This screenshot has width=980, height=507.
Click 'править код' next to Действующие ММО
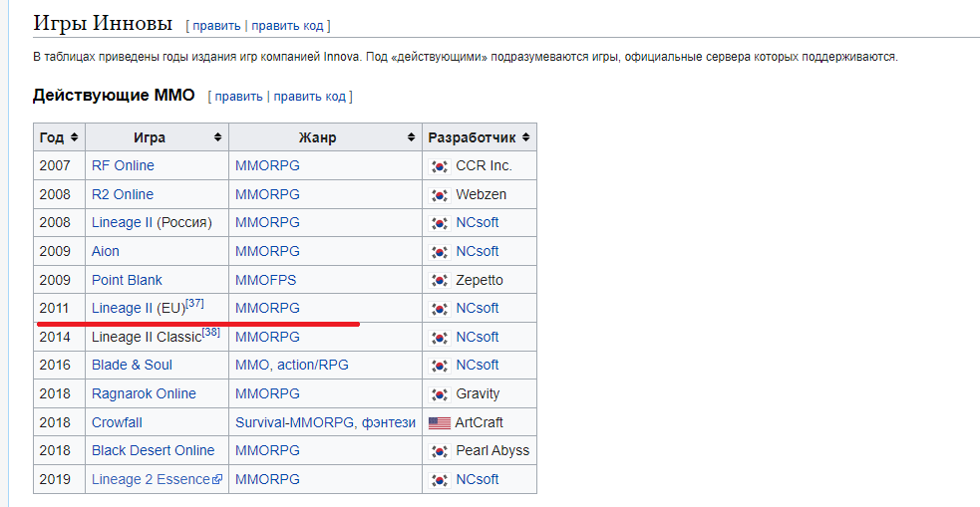(x=309, y=97)
